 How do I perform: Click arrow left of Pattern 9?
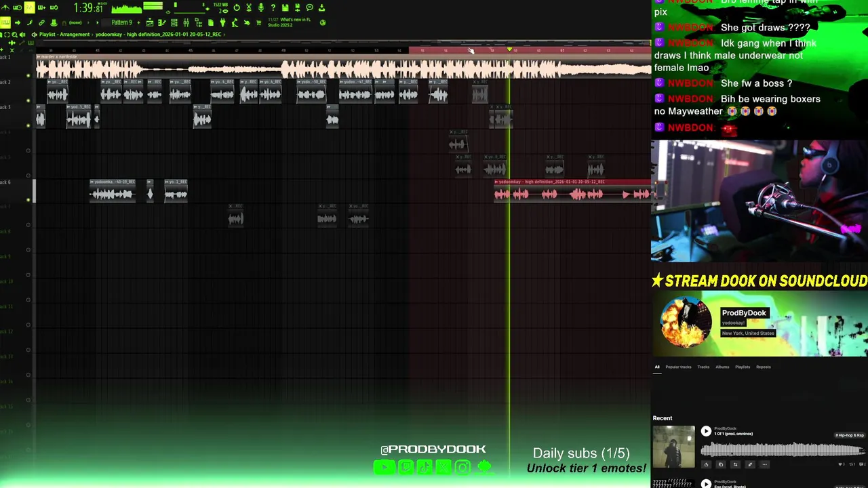pyautogui.click(x=98, y=22)
